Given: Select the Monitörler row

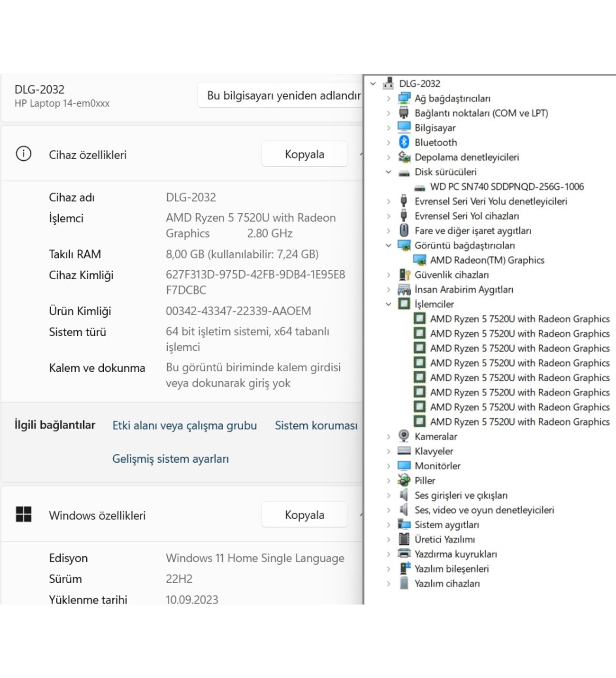Looking at the screenshot, I should (437, 466).
